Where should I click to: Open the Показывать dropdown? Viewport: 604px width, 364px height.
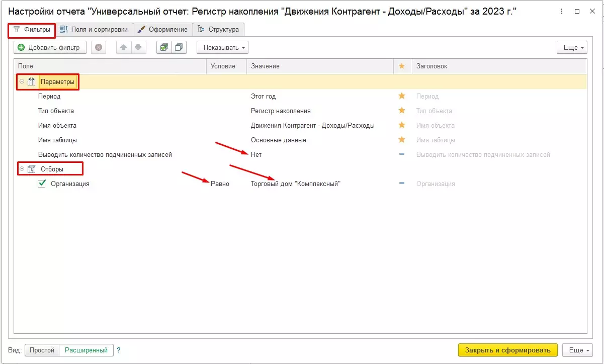[222, 47]
